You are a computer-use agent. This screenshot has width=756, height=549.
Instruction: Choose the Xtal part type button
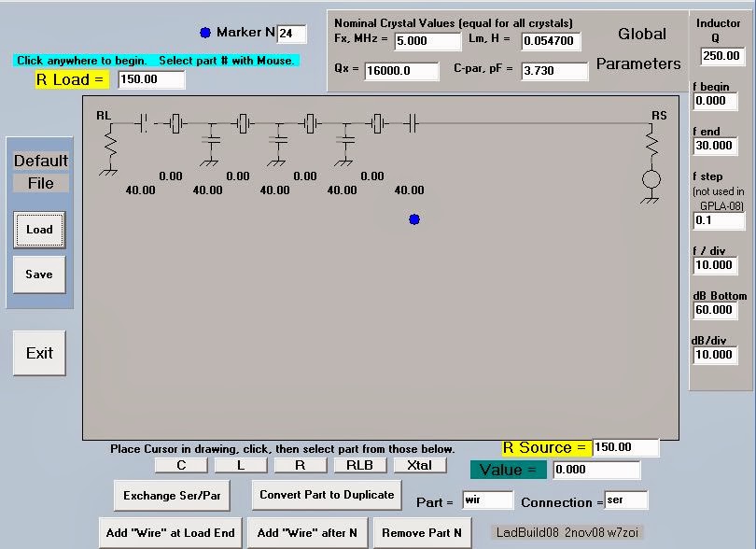[419, 465]
